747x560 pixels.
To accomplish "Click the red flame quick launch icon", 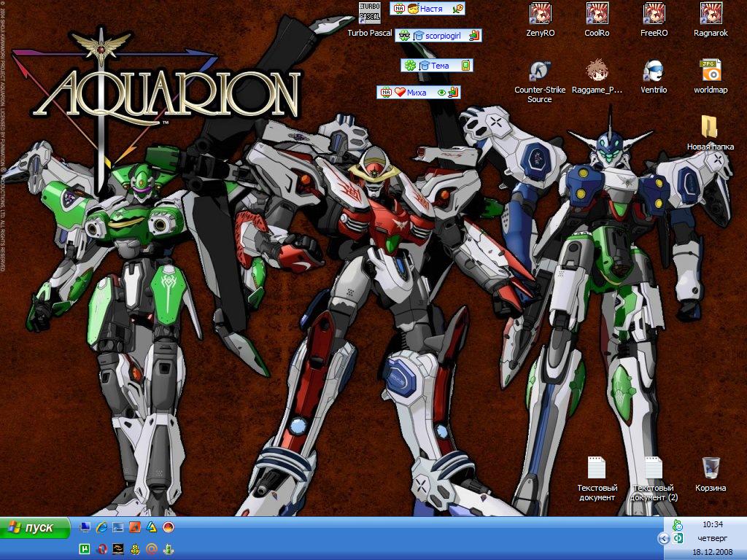I will [x=169, y=526].
